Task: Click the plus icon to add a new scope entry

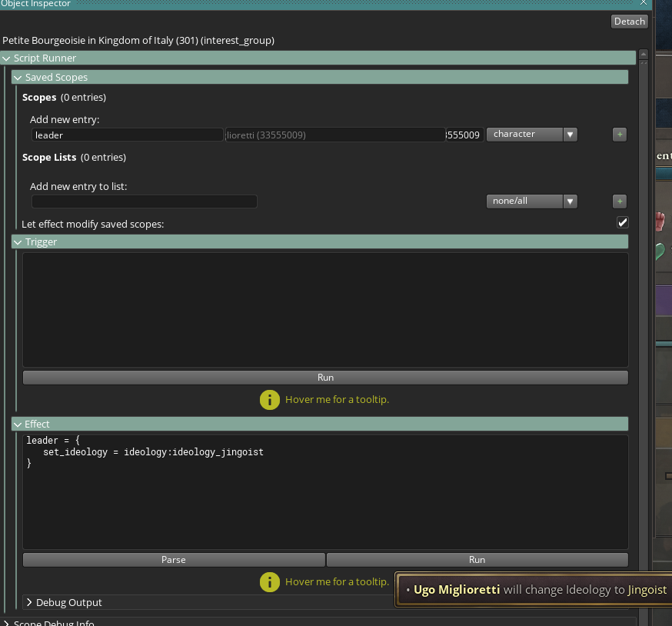Action: click(x=619, y=134)
